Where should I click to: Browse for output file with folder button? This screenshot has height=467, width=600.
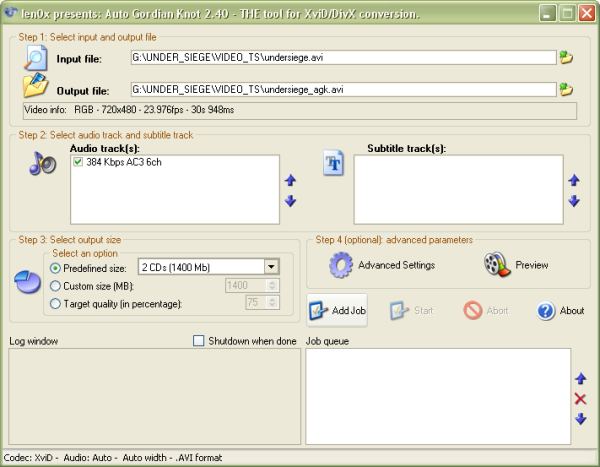[566, 90]
